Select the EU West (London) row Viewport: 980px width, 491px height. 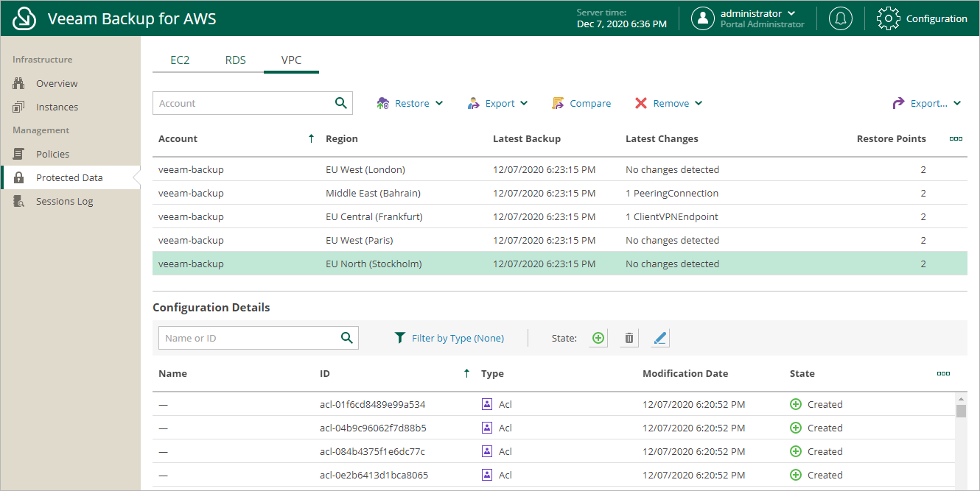(x=560, y=169)
